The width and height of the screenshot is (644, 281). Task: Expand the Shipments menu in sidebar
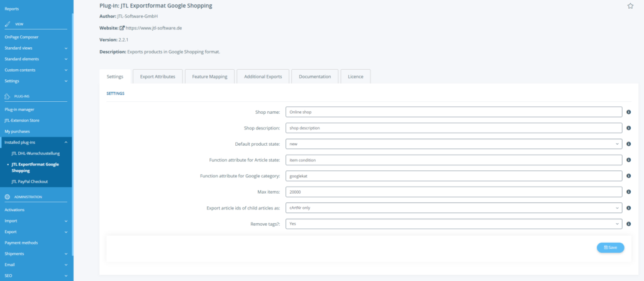point(36,253)
